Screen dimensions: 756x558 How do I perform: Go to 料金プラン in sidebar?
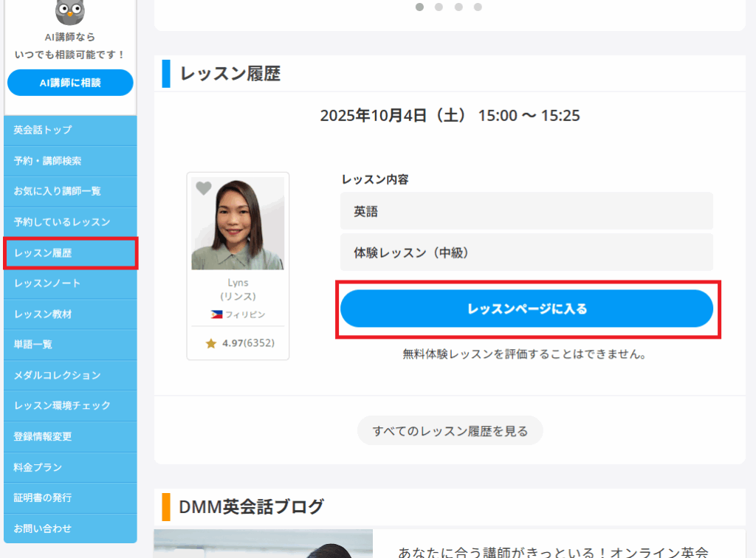pyautogui.click(x=70, y=467)
